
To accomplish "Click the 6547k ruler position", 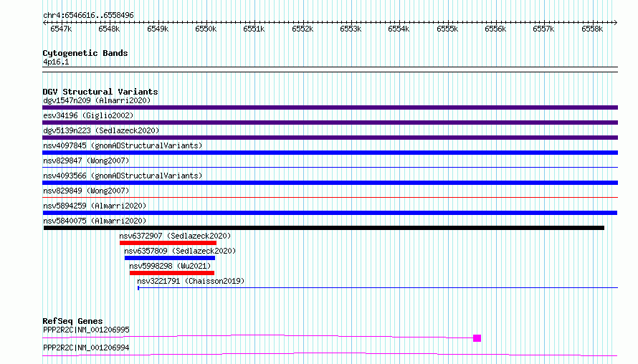I will tap(61, 29).
